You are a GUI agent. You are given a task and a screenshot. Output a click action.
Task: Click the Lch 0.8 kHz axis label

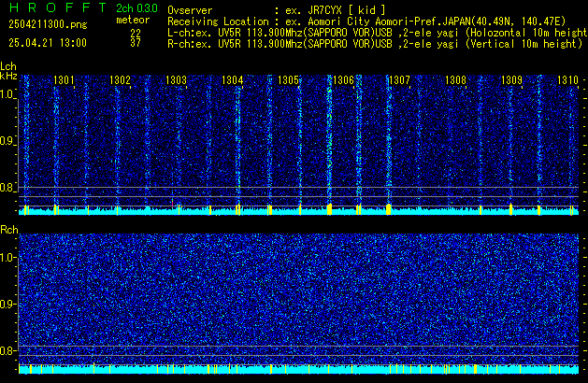pyautogui.click(x=7, y=188)
